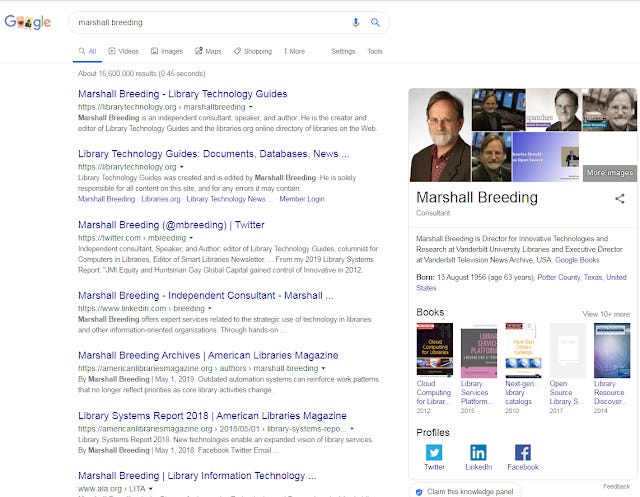The width and height of the screenshot is (640, 497).
Task: Click View 10+ more books
Action: pyautogui.click(x=606, y=314)
